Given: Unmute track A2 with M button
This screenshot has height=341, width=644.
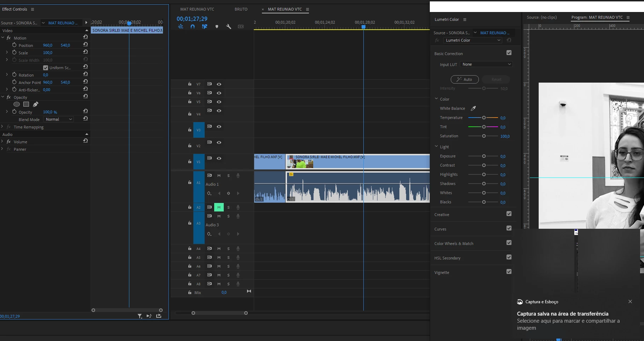Looking at the screenshot, I should (219, 207).
